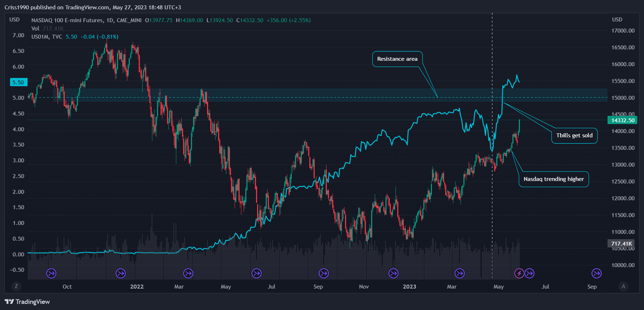The height and width of the screenshot is (310, 644).
Task: Click the close value C14332.50
Action: coord(250,20)
